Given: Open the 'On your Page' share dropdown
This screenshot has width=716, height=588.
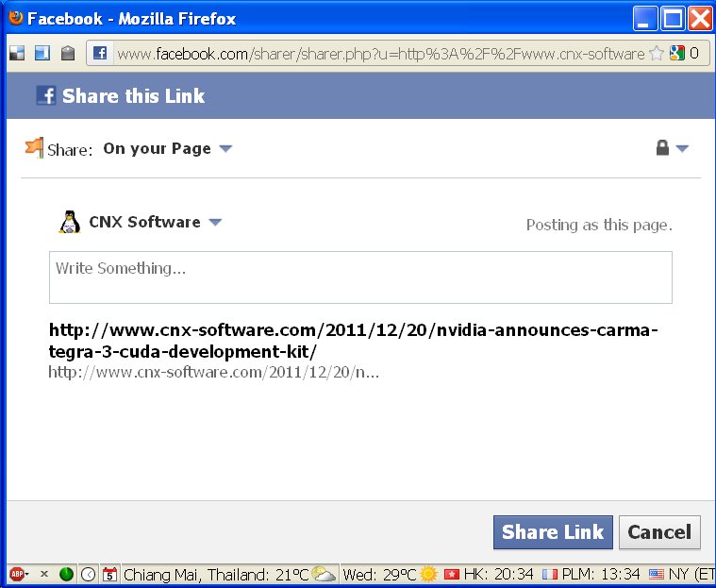Looking at the screenshot, I should click(168, 148).
